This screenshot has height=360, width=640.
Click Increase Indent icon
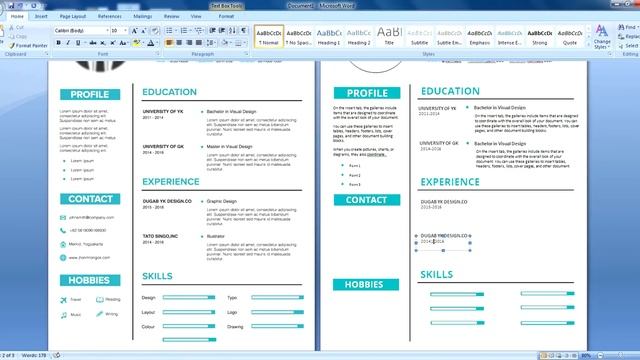pyautogui.click(x=222, y=31)
